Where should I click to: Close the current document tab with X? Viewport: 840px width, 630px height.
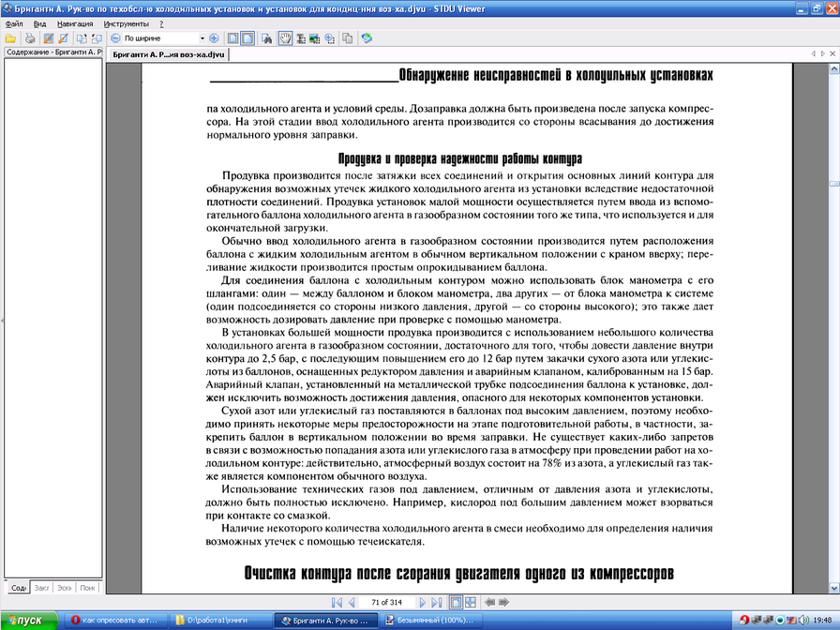(832, 53)
